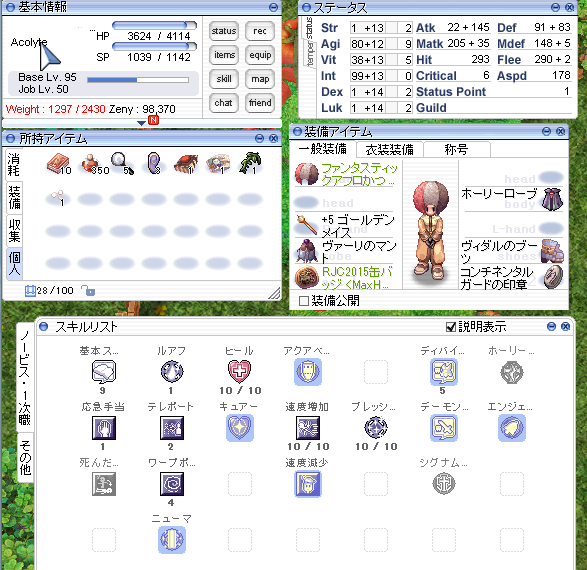
Task: Select the キュアー cure skill icon
Action: click(x=240, y=428)
